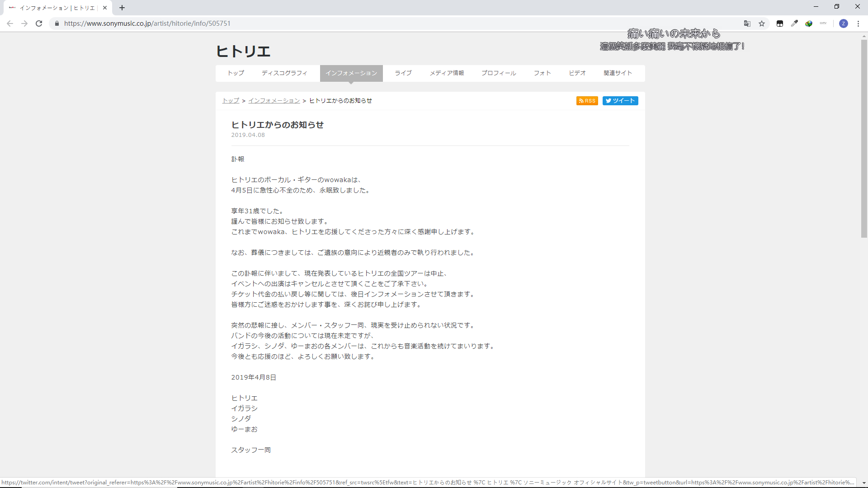
Task: Click the address bar URL
Action: tap(147, 23)
